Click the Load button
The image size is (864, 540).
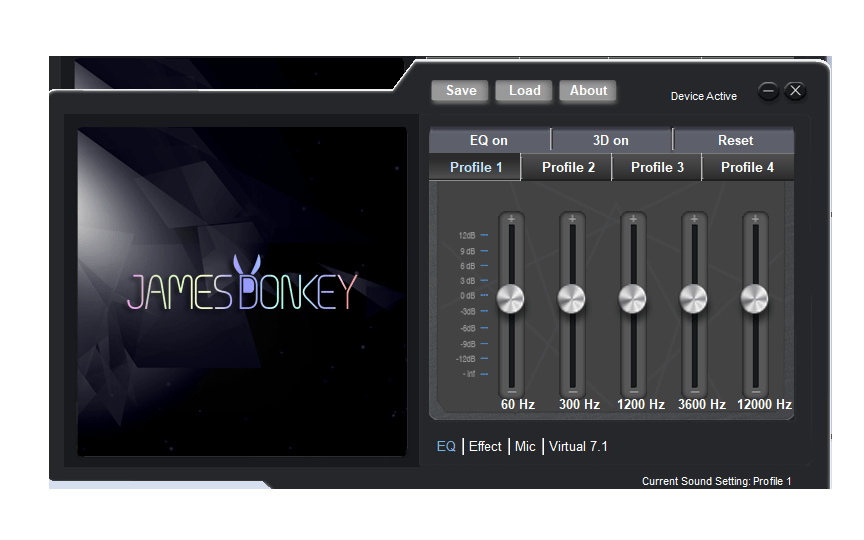tap(524, 91)
